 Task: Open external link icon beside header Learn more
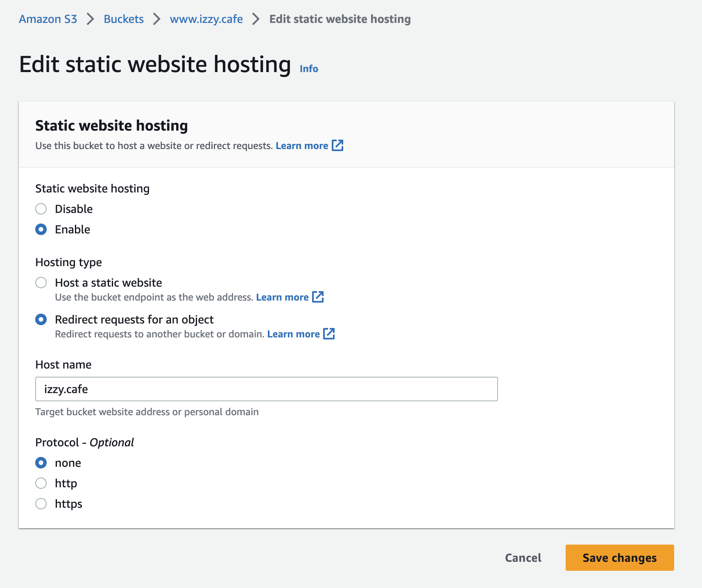click(337, 145)
